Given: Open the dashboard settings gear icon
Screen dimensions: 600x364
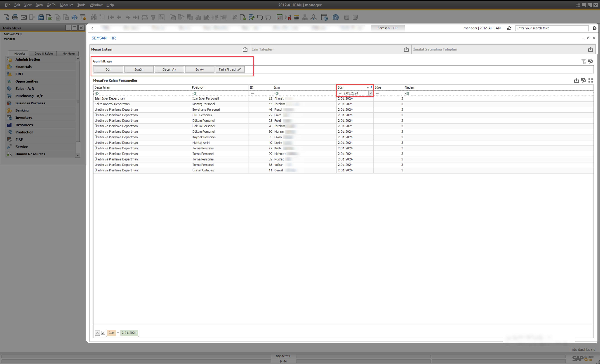Looking at the screenshot, I should pyautogui.click(x=594, y=28).
